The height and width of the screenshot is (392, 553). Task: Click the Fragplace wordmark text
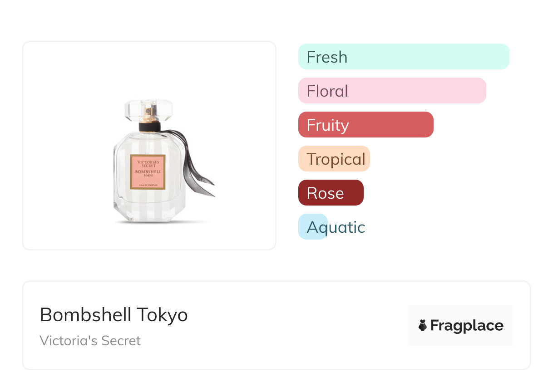467,325
